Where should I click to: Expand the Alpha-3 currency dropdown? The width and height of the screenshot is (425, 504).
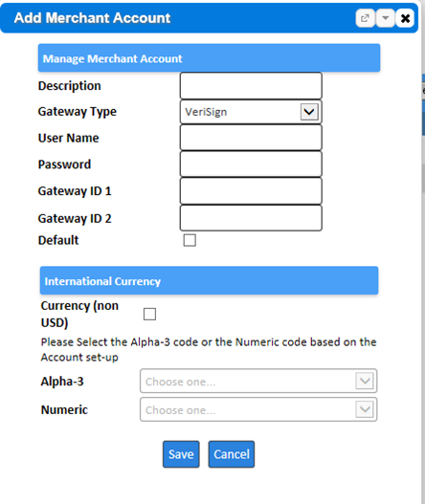(365, 382)
